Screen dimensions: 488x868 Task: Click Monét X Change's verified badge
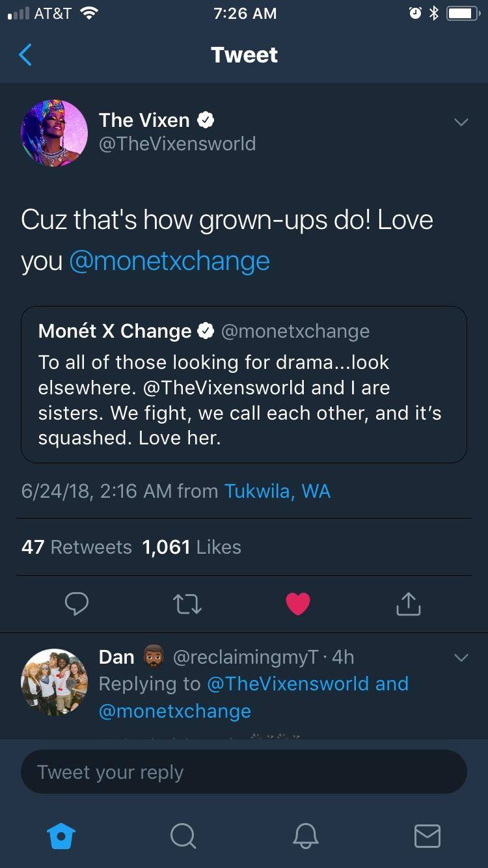coord(206,330)
